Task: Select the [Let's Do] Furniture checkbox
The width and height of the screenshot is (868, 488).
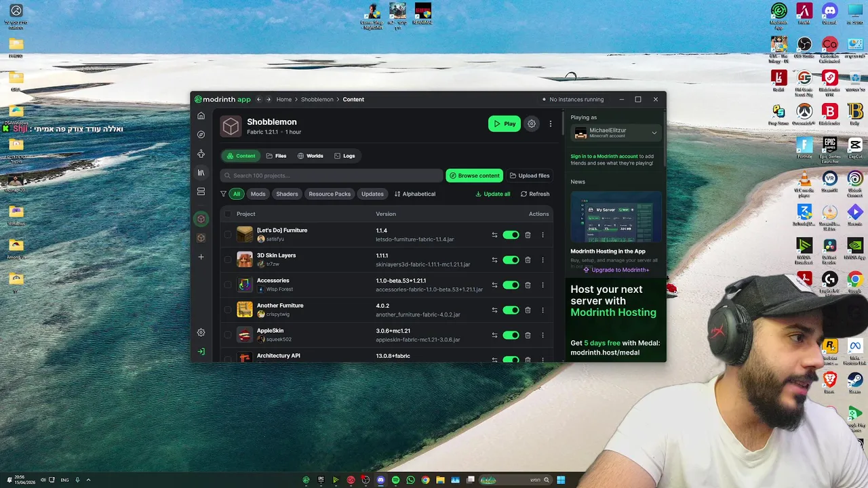Action: coord(228,235)
